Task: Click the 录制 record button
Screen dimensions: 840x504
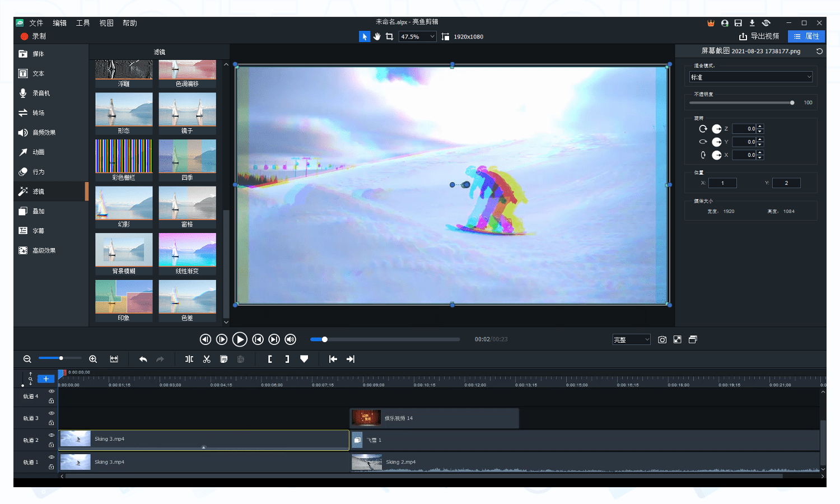Action: [34, 36]
